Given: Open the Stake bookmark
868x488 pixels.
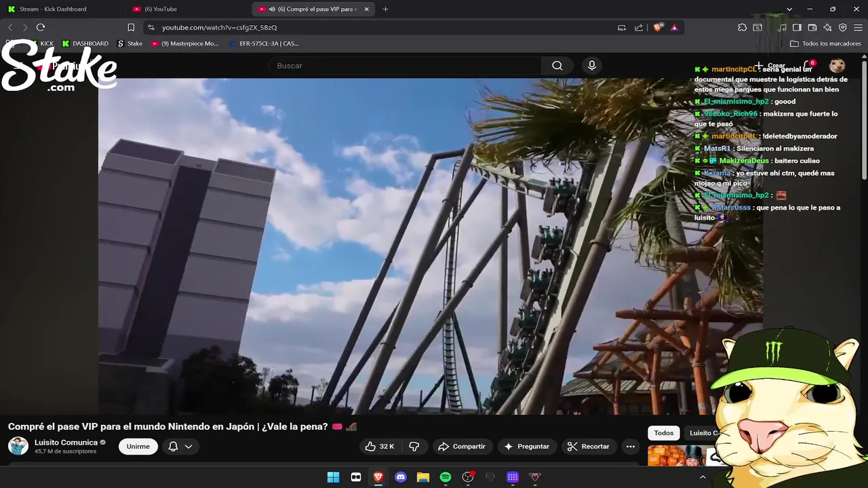Looking at the screenshot, I should pos(130,43).
